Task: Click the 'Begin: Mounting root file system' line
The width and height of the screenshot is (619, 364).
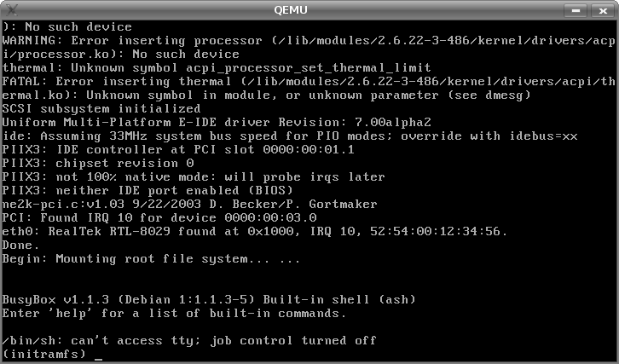Action: click(151, 259)
